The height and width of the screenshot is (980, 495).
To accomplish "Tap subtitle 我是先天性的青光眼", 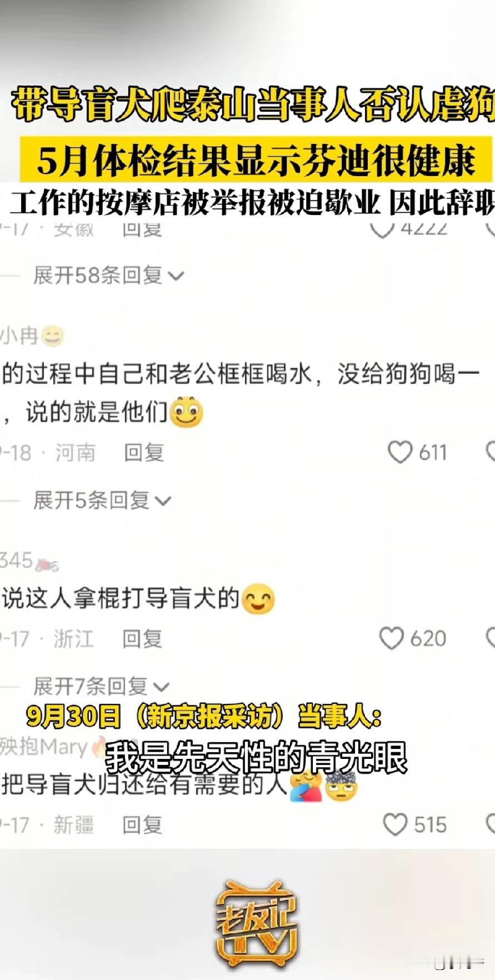I will click(x=257, y=757).
